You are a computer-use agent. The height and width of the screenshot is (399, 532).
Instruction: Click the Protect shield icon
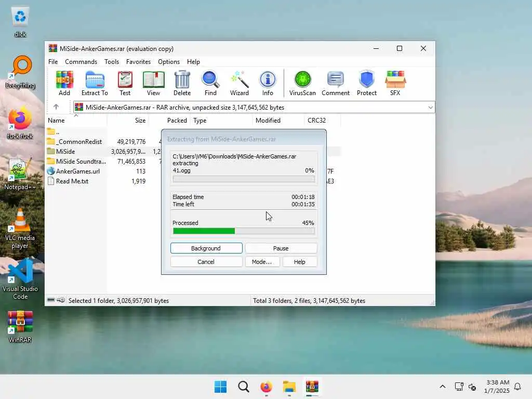(367, 84)
